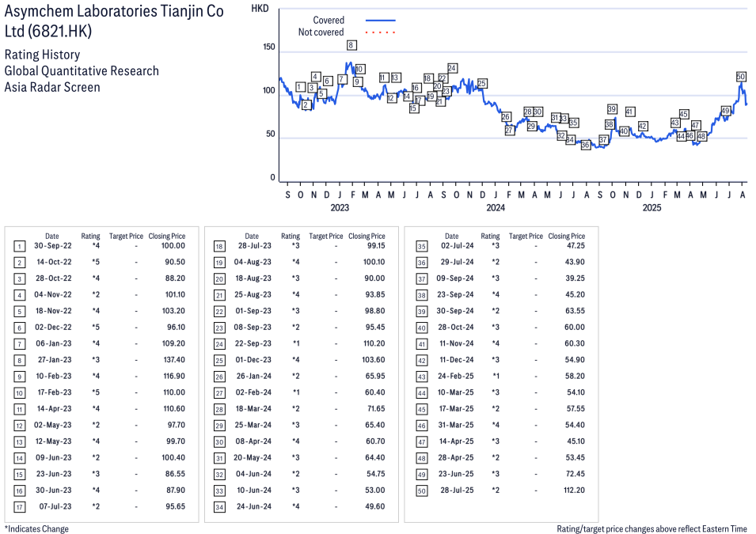Screen dimensions: 756x534
Task: Click the 'Global Quantitative Research' line
Action: point(82,71)
